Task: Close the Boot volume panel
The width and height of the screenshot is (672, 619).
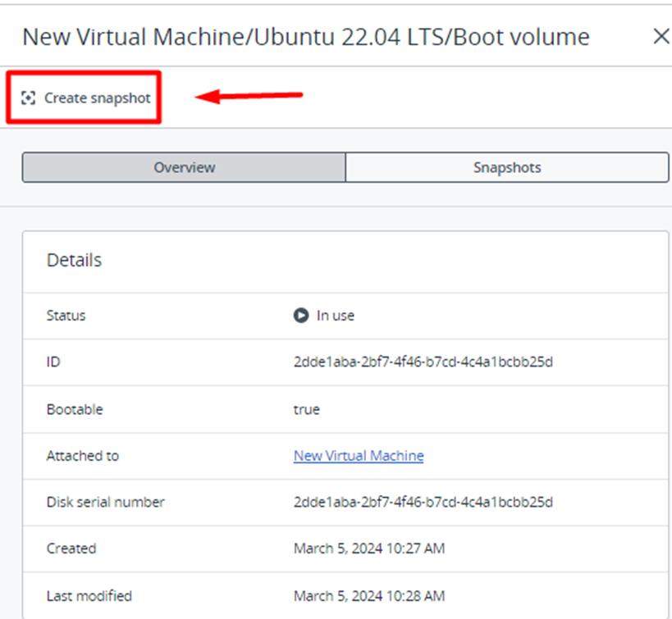Action: pyautogui.click(x=661, y=36)
